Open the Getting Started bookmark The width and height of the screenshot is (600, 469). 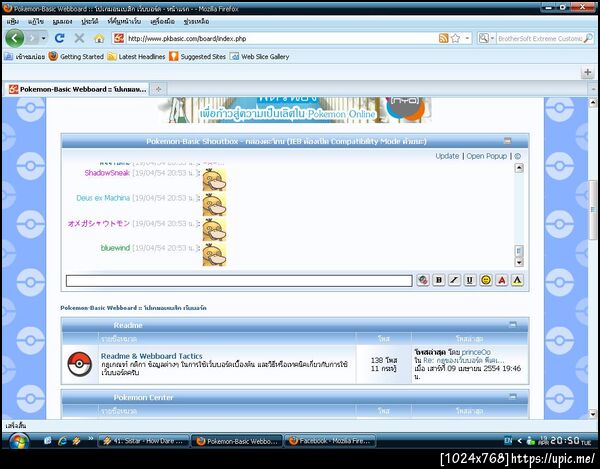click(77, 57)
